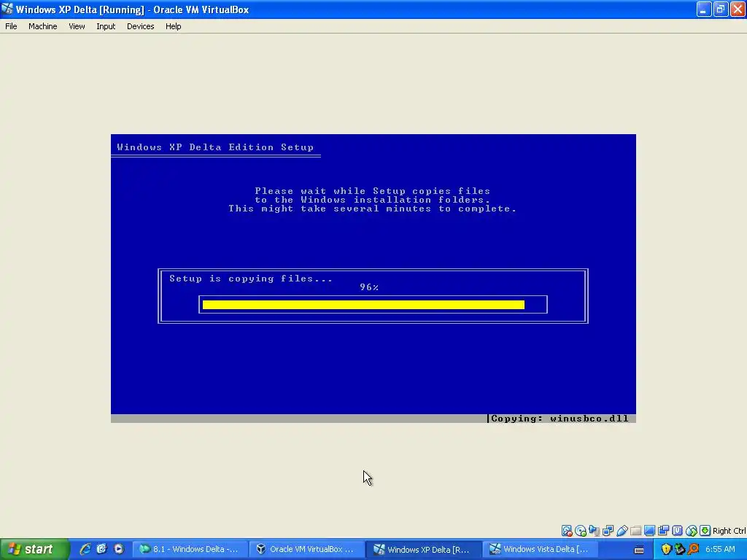Viewport: 747px width, 560px height.
Task: Switch to the 8.1 - Windows Delta taskbar window
Action: pyautogui.click(x=190, y=549)
